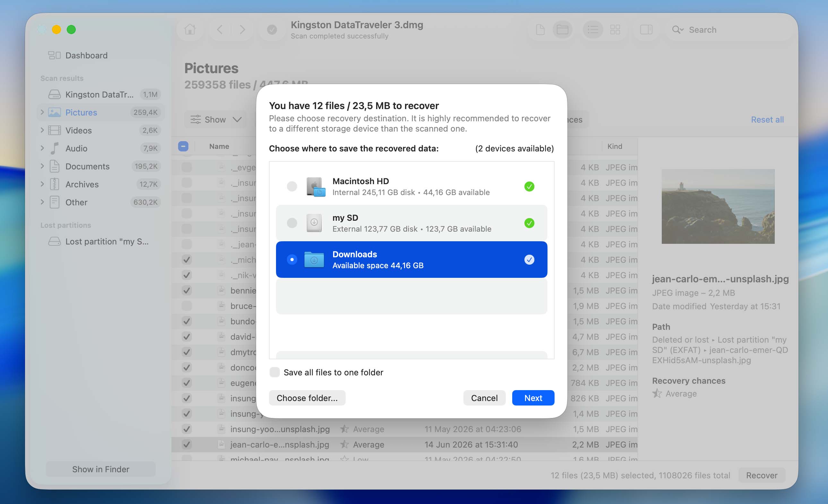
Task: Select Pictures in scan results
Action: click(x=101, y=112)
